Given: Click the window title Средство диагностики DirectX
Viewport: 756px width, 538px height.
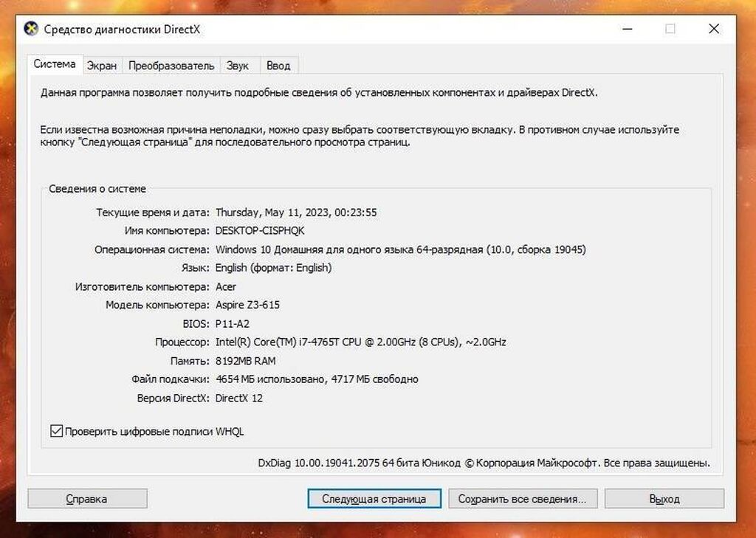Looking at the screenshot, I should coord(122,30).
